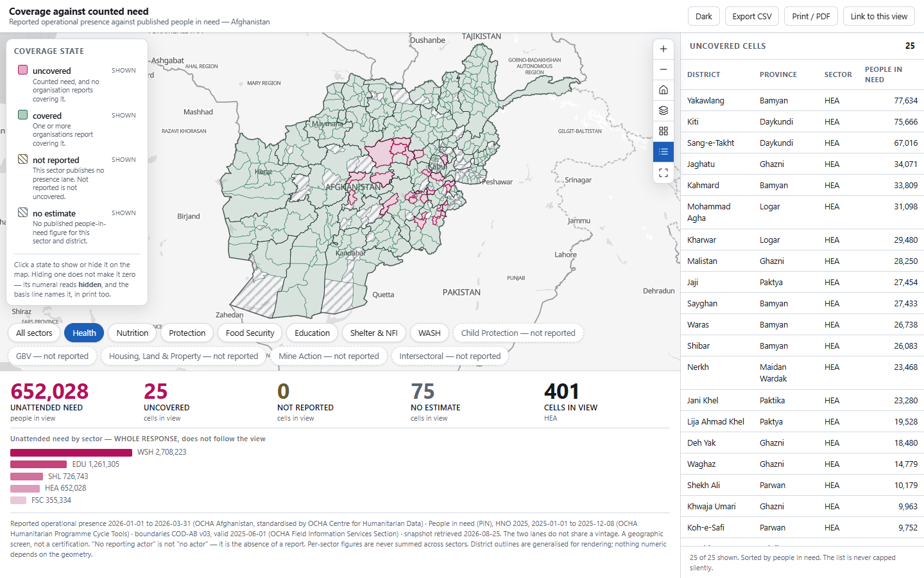Open Print / PDF output
The height and width of the screenshot is (578, 924).
pos(811,16)
